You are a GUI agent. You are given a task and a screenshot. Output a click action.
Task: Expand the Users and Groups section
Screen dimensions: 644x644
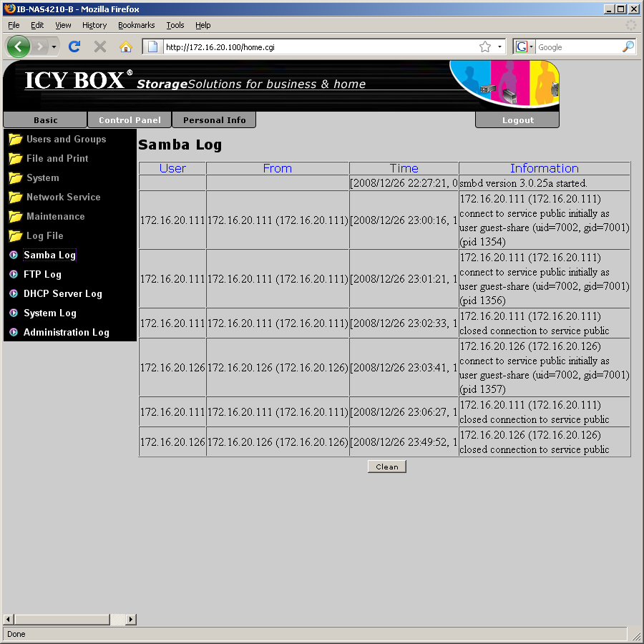point(66,140)
